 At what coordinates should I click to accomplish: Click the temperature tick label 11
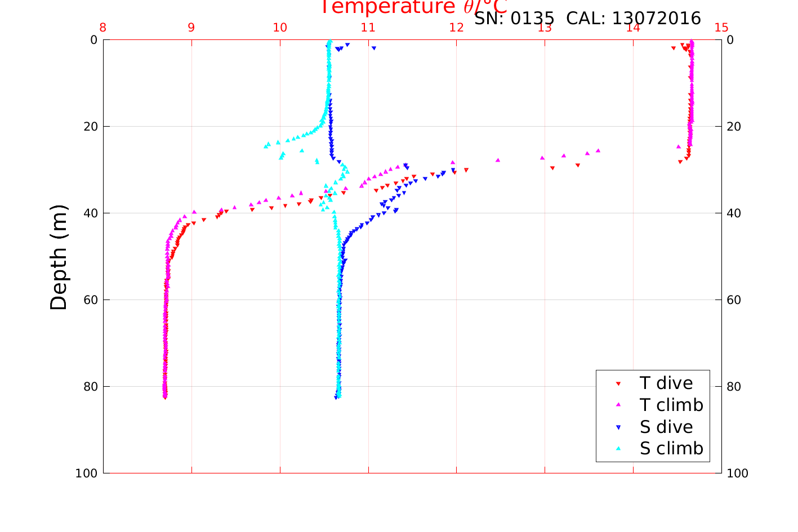coord(368,28)
